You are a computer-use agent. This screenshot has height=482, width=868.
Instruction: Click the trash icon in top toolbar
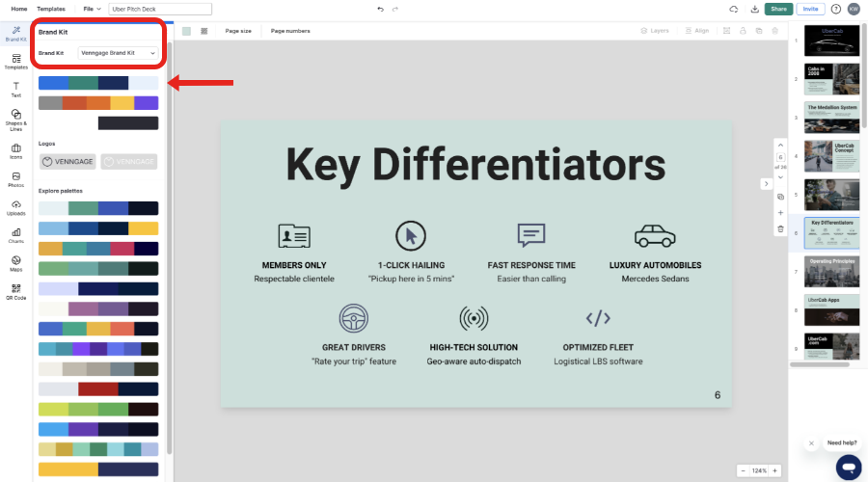[x=775, y=31]
